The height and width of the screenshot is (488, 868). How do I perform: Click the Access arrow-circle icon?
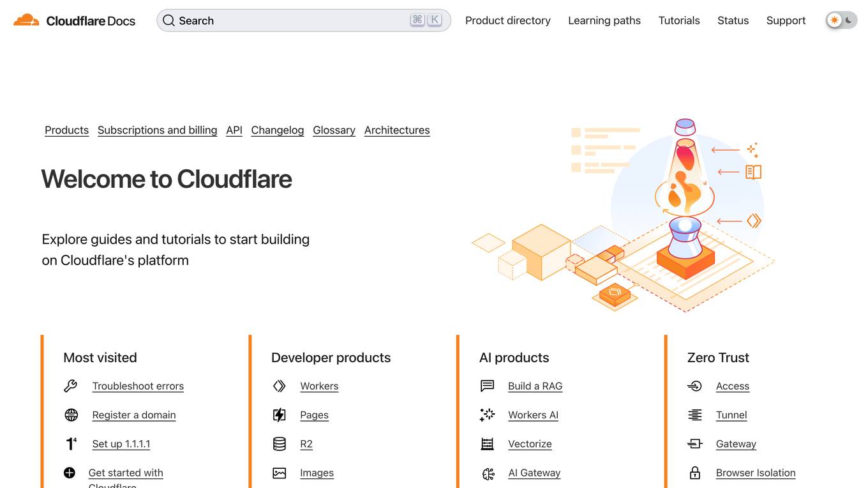pos(694,386)
